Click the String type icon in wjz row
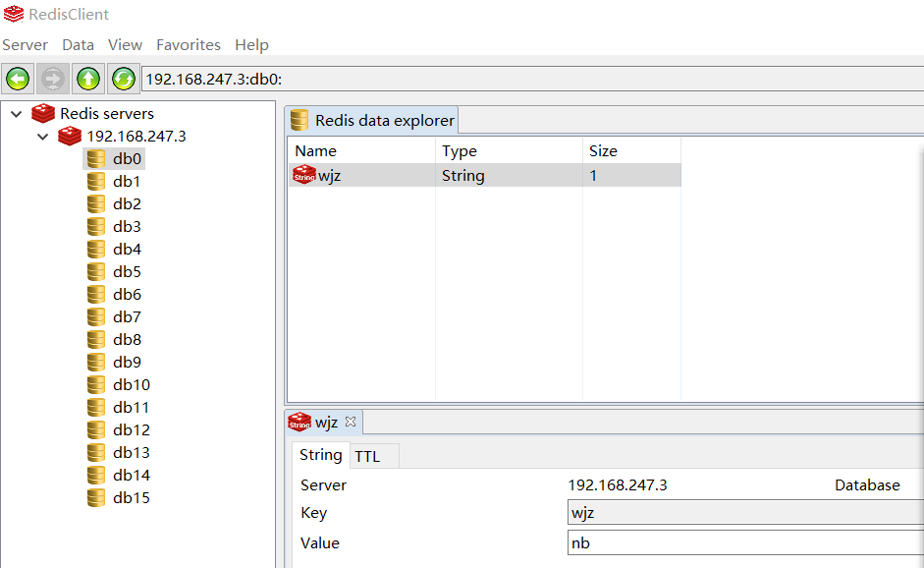This screenshot has width=924, height=568. (304, 175)
